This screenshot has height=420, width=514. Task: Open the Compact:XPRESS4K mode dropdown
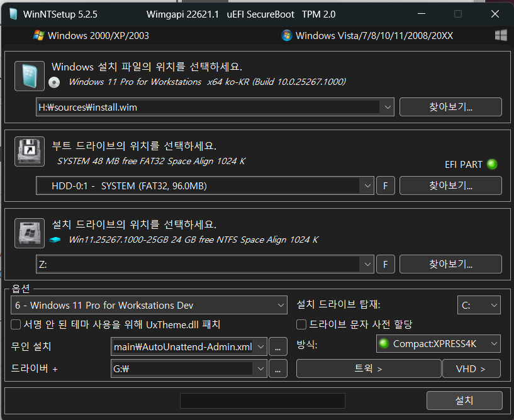[x=439, y=344]
